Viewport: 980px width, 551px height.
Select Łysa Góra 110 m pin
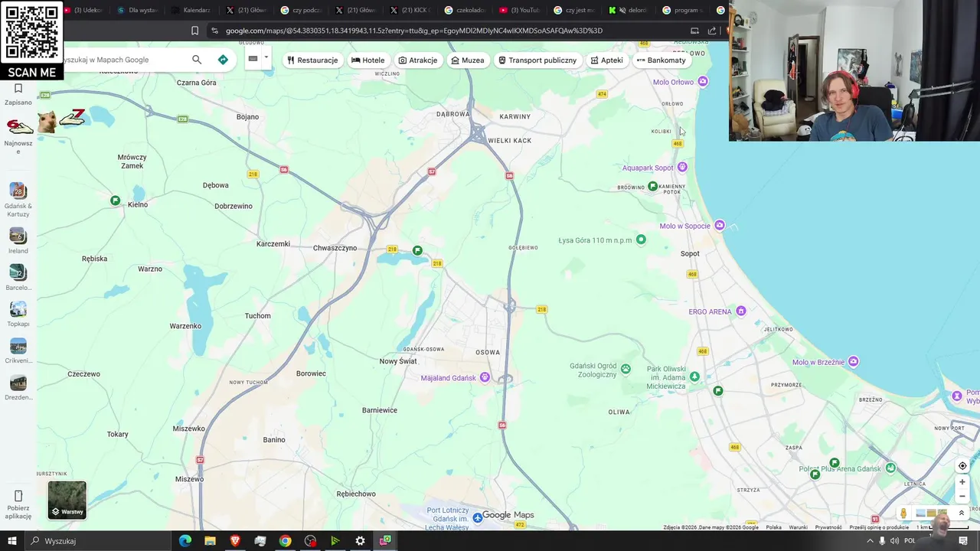click(x=641, y=240)
